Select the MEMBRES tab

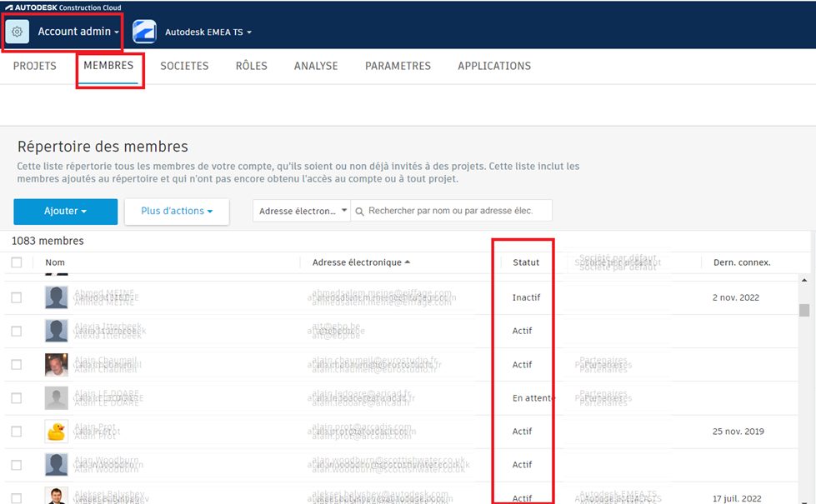click(108, 66)
